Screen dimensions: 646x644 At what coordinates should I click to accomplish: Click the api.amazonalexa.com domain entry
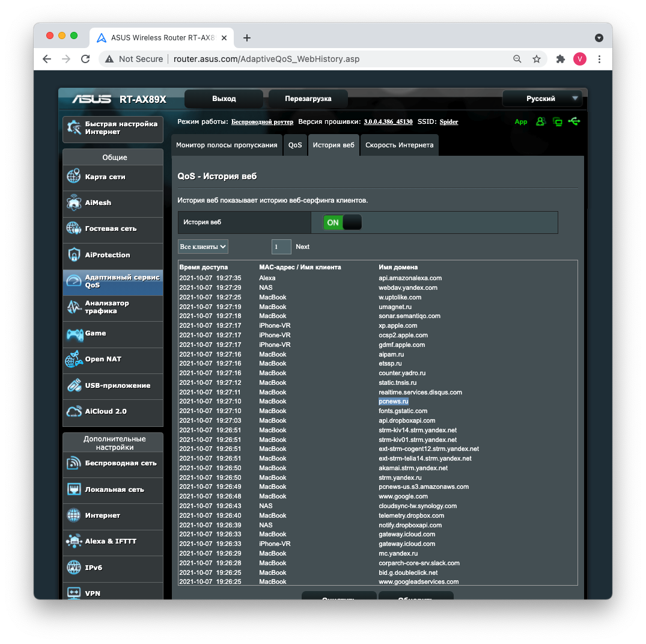pos(410,278)
